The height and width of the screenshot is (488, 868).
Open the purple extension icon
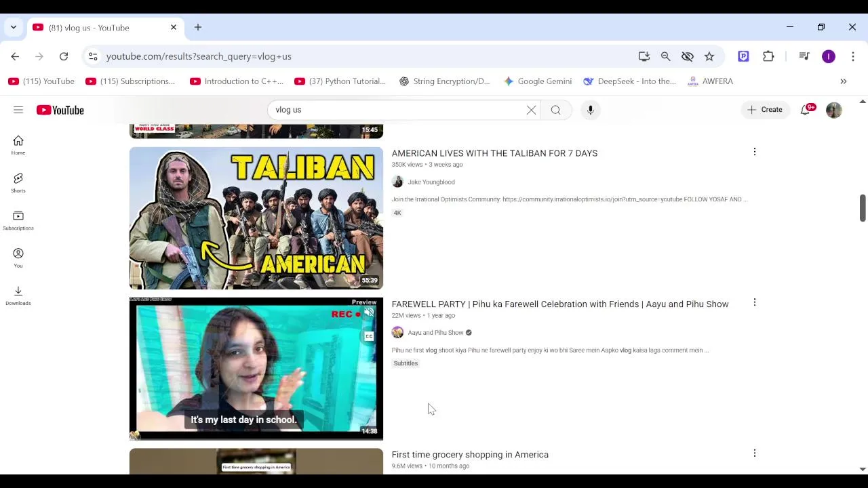click(x=743, y=56)
